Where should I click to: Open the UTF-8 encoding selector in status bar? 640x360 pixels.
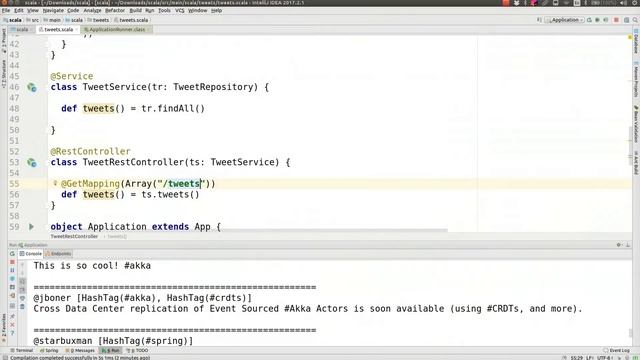point(604,358)
